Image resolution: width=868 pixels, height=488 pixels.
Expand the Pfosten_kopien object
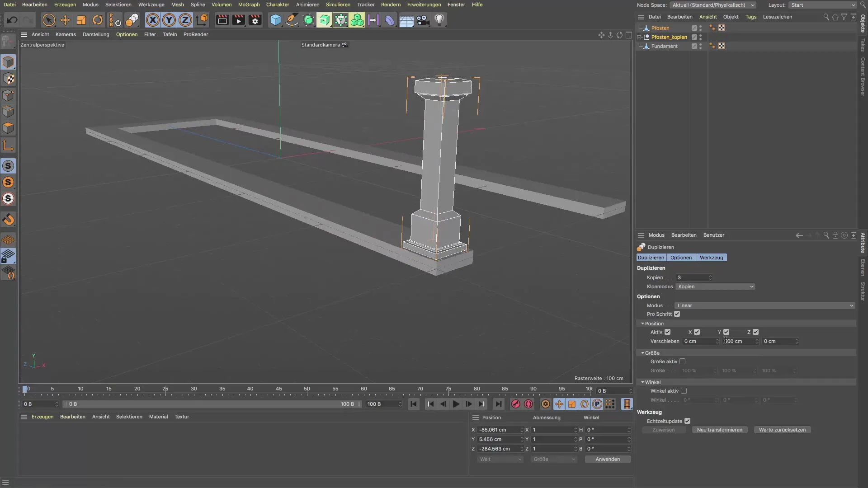coord(639,37)
